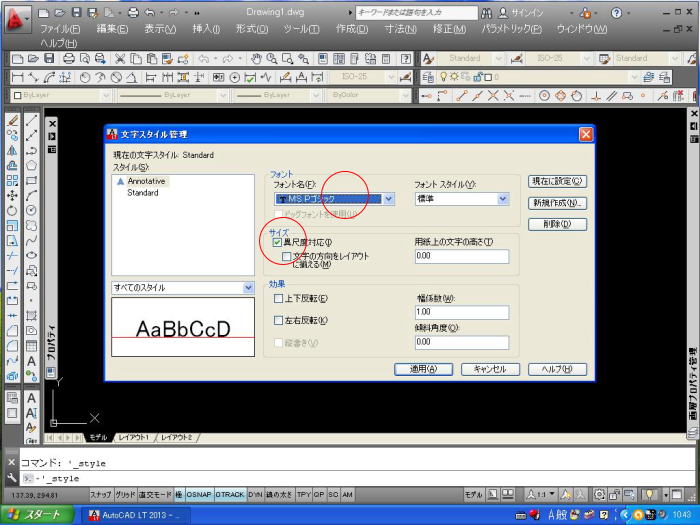The width and height of the screenshot is (700, 525).
Task: Check the 上下反転 effect checkbox
Action: 278,298
